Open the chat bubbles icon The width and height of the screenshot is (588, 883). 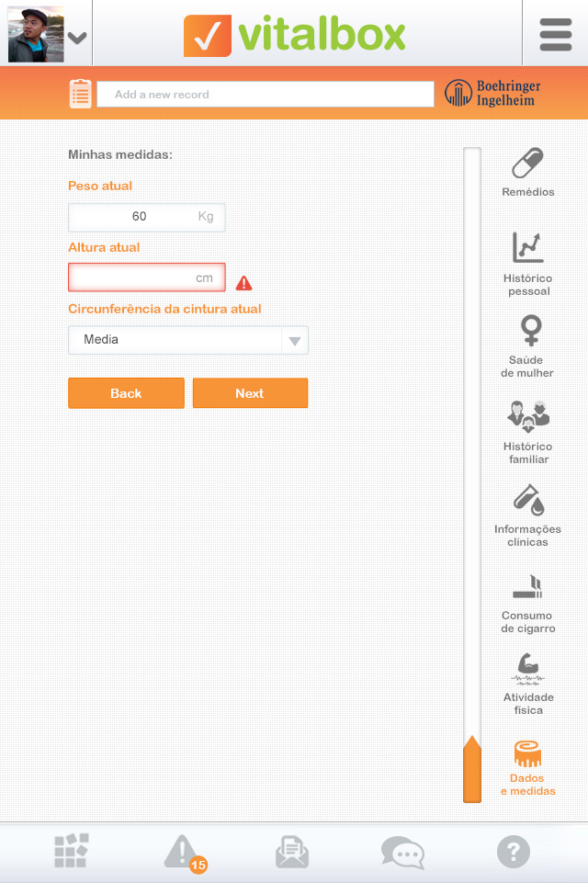click(402, 853)
